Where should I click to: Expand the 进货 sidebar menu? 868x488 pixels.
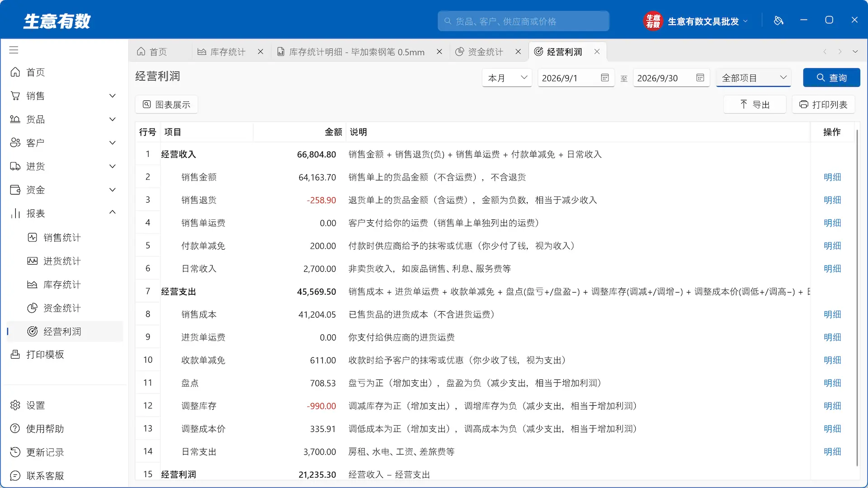click(x=113, y=166)
